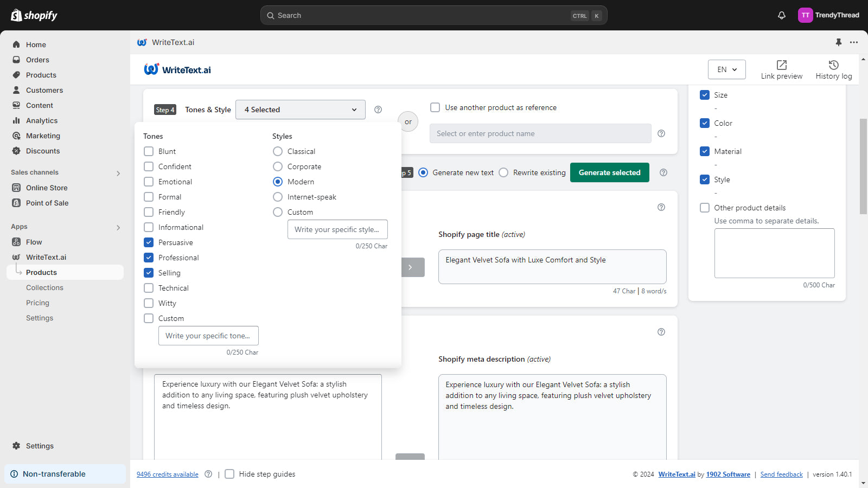Check Other product details checkbox
Screen dimensions: 868x488
pos(705,208)
